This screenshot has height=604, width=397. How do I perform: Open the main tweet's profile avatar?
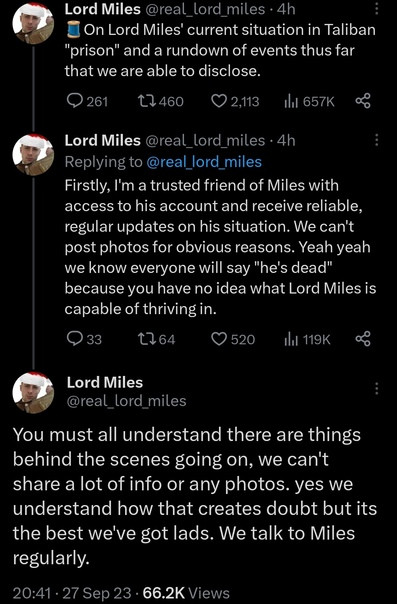coord(34,393)
